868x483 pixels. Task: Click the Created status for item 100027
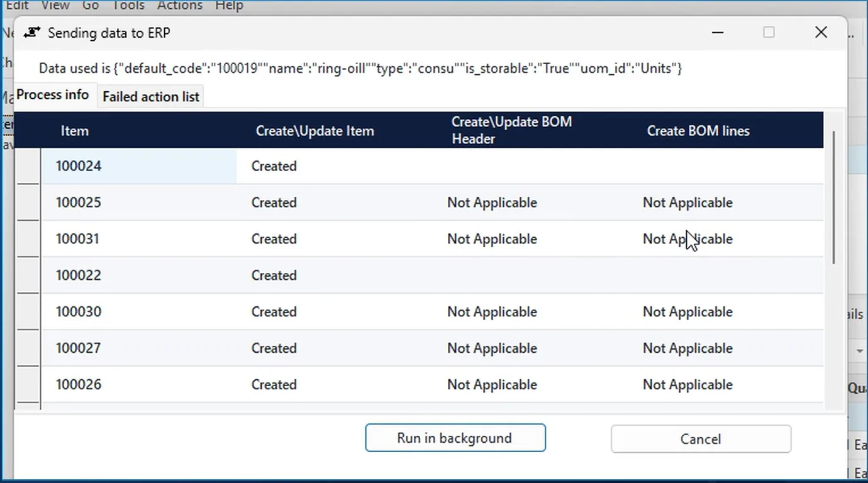[x=274, y=348]
